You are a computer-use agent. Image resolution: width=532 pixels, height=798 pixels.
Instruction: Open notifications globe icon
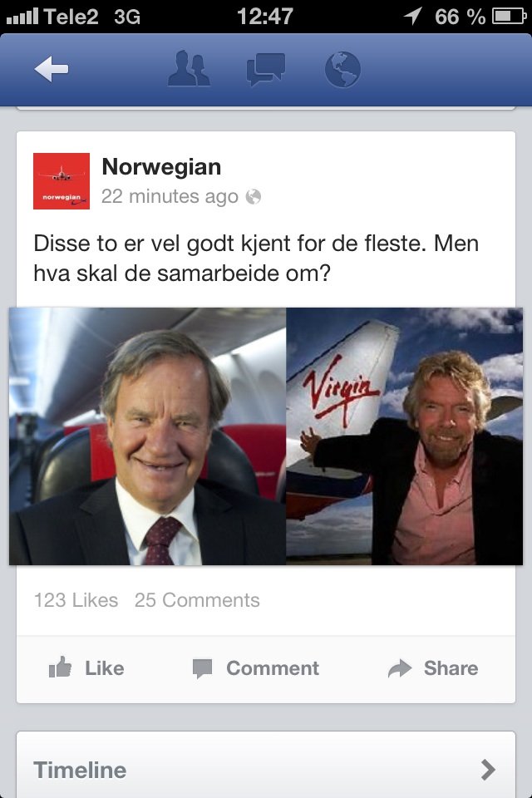(x=342, y=70)
